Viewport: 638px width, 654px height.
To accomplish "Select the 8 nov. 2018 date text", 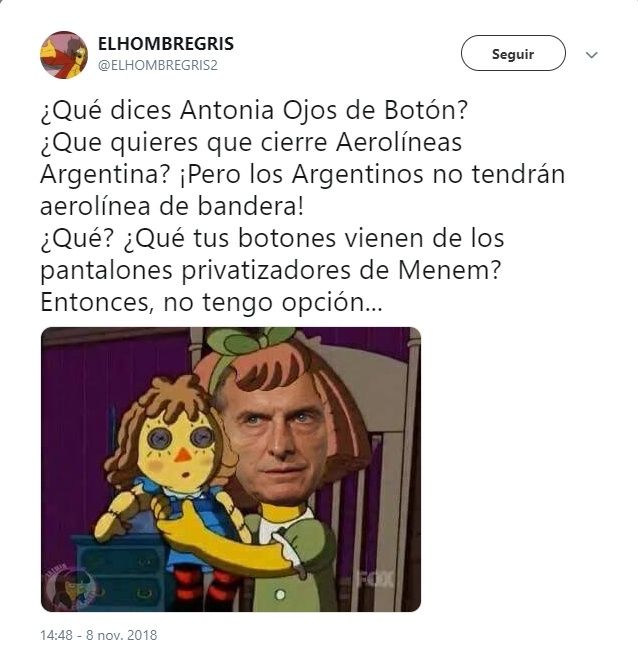I will 122,635.
